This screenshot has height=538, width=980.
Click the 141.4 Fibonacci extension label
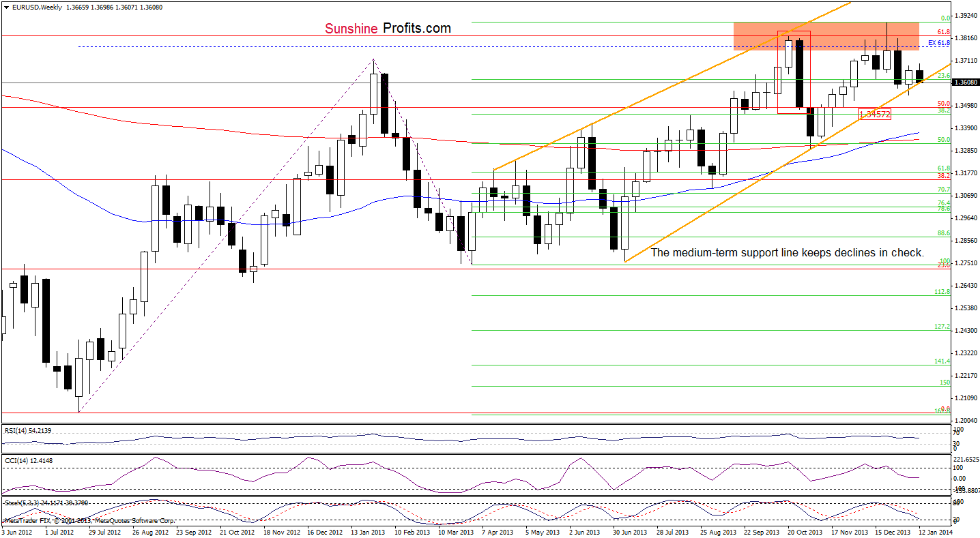click(942, 361)
